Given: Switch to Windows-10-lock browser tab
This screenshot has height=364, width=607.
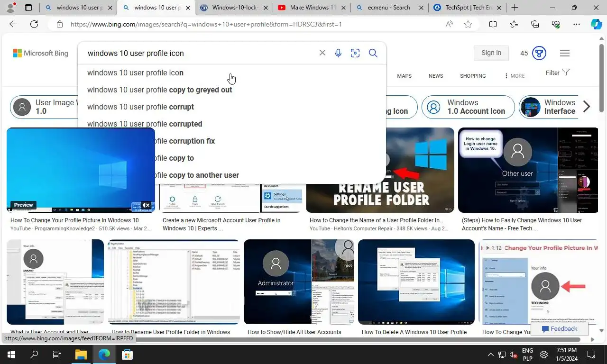Looking at the screenshot, I should [234, 8].
